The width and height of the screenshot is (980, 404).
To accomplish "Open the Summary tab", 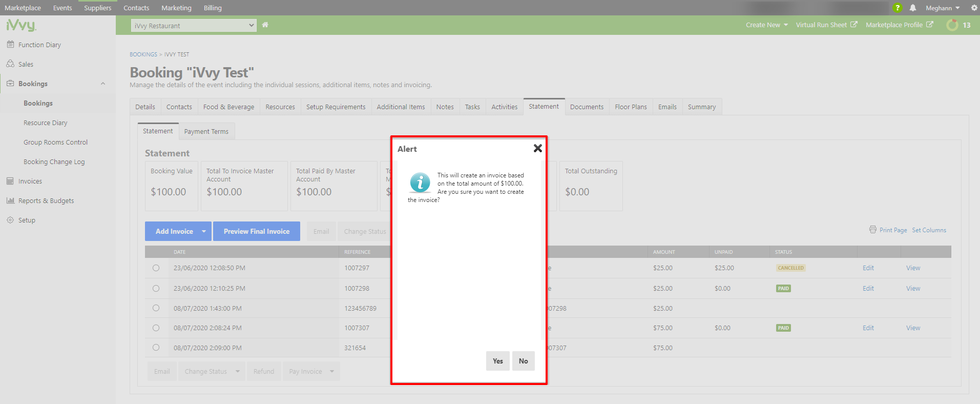I will [702, 107].
